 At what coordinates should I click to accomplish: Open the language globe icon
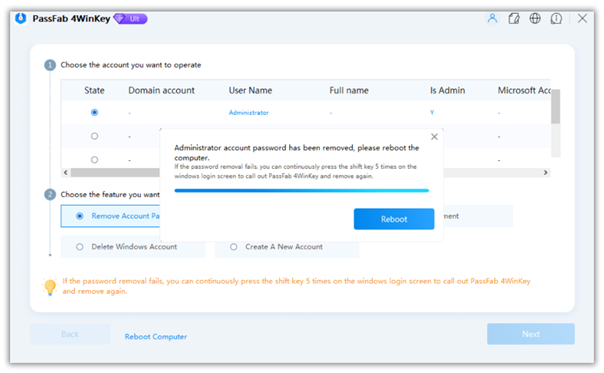(x=535, y=18)
